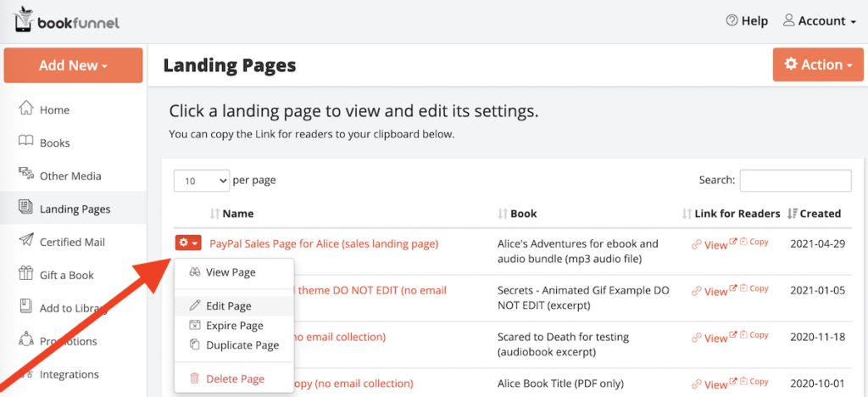This screenshot has width=868, height=397.
Task: Click the Alice Book Title (PDF only) cell
Action: tap(561, 383)
